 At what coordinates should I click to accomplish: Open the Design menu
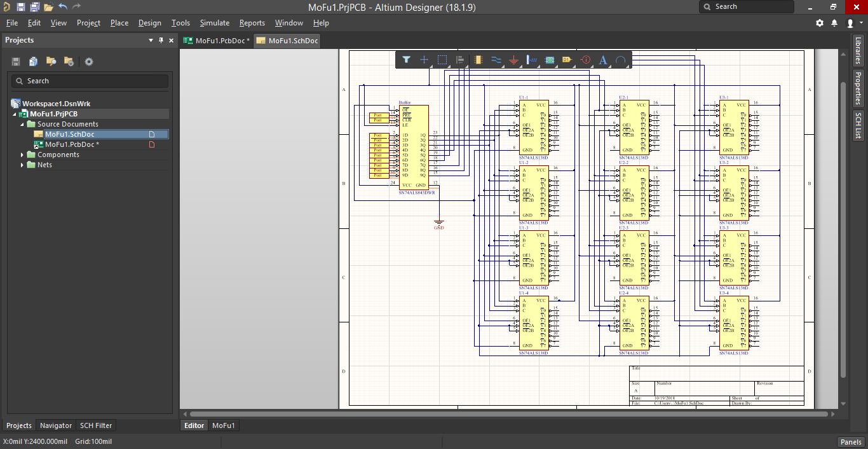pos(149,23)
